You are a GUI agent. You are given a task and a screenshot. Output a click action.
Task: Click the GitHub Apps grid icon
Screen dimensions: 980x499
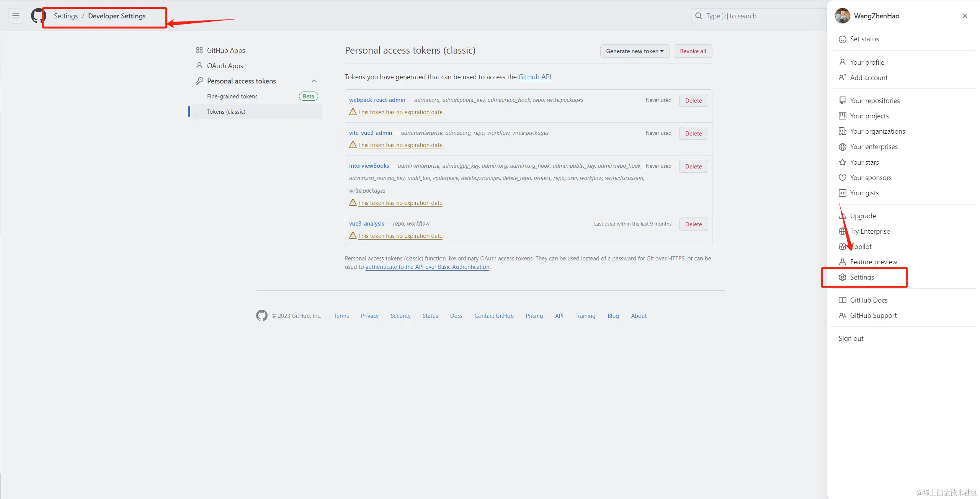tap(199, 51)
